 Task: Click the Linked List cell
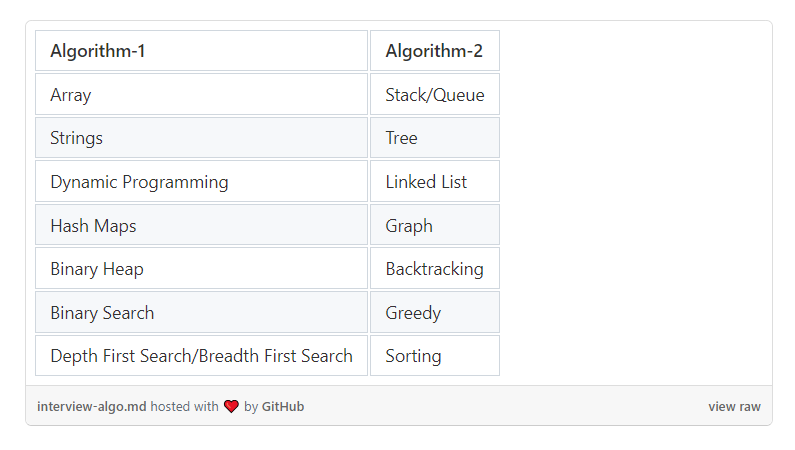(435, 181)
